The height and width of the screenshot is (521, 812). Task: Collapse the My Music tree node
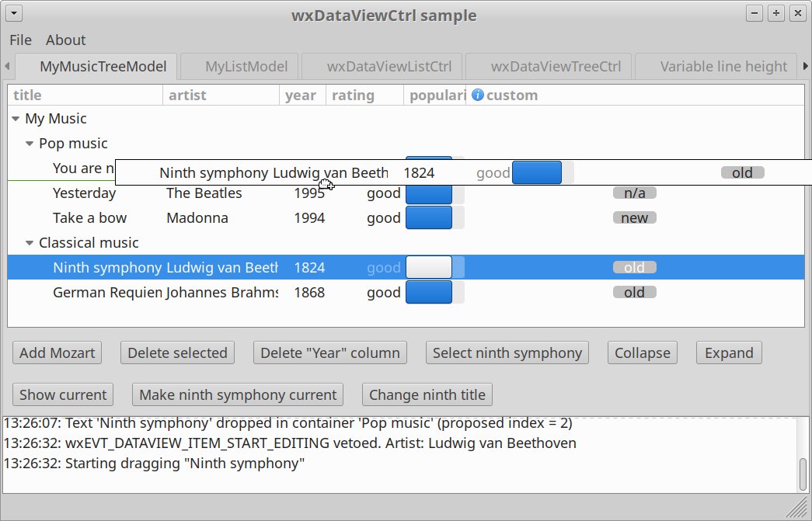[16, 119]
